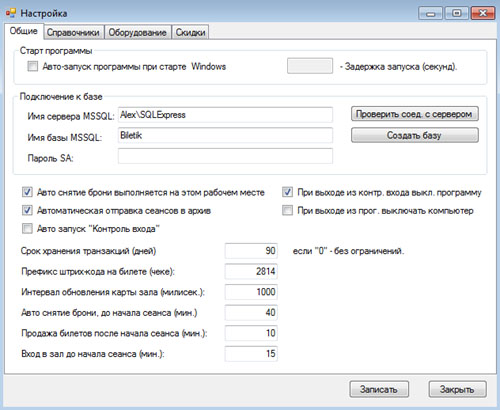This screenshot has width=500, height=410.
Task: Select the Имя базы MSSQL field
Action: [225, 135]
